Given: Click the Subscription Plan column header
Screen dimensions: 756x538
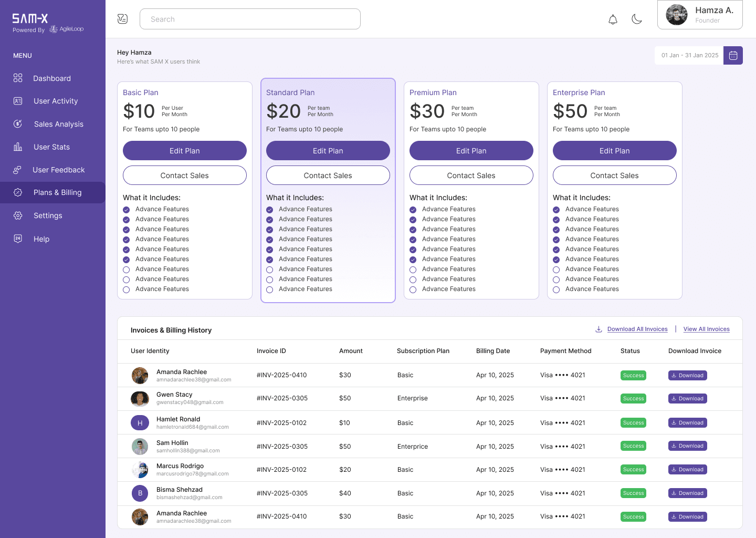Looking at the screenshot, I should pyautogui.click(x=423, y=351).
